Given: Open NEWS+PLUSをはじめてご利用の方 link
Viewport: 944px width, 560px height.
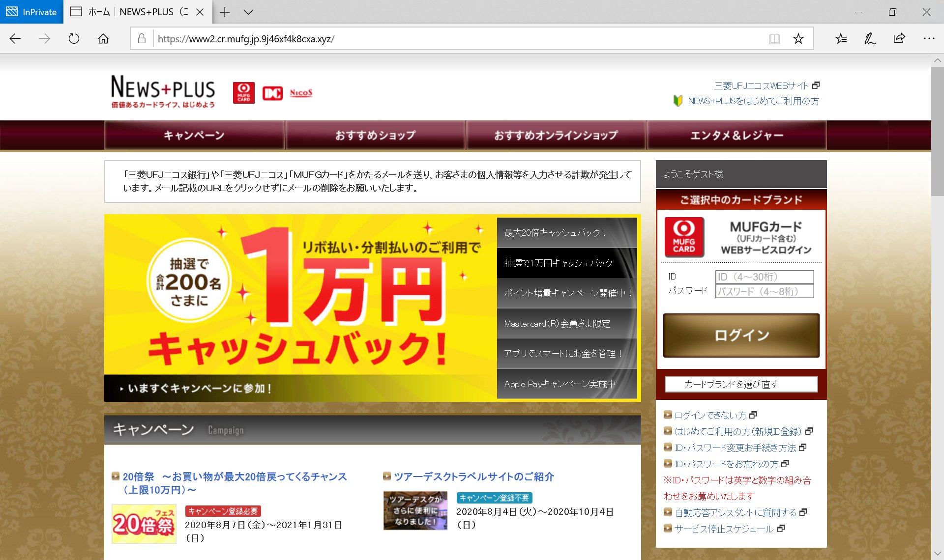Looking at the screenshot, I should 753,101.
